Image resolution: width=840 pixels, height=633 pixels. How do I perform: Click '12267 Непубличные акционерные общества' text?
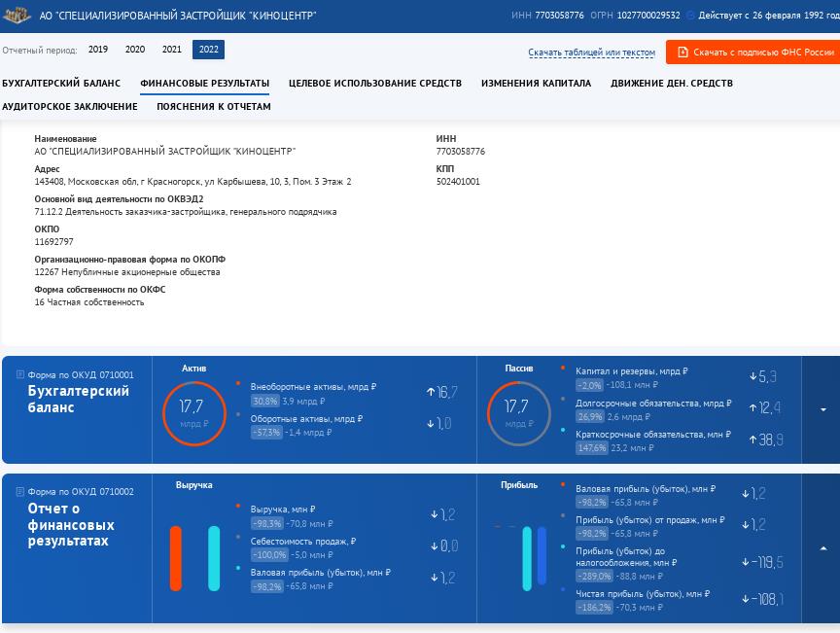point(127,272)
